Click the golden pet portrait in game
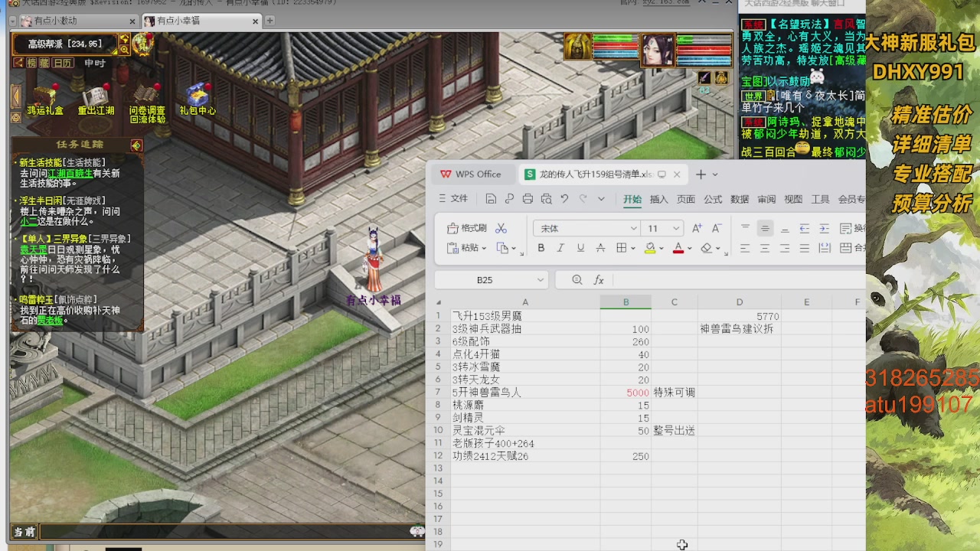 pyautogui.click(x=578, y=47)
